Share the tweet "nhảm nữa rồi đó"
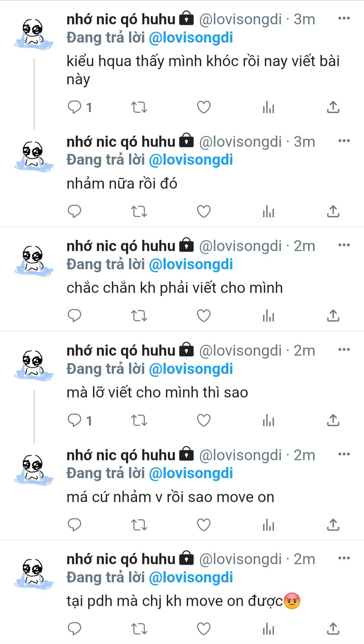 pyautogui.click(x=333, y=211)
